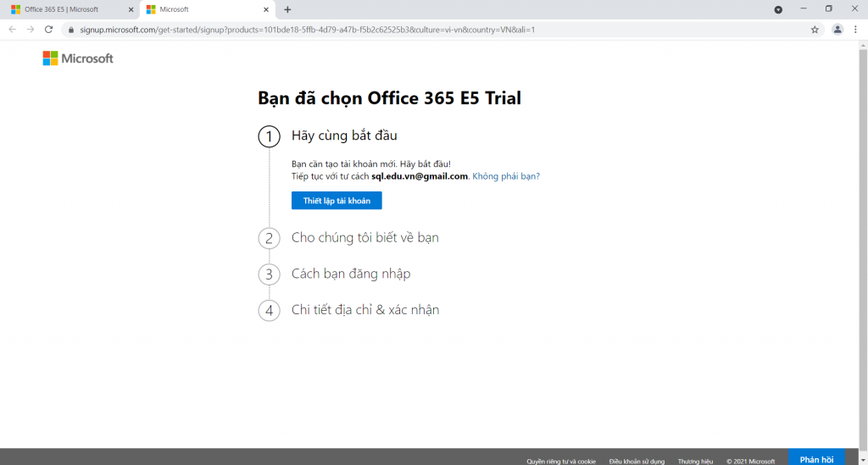This screenshot has width=868, height=465.
Task: Click step 2 circle number
Action: click(x=269, y=238)
